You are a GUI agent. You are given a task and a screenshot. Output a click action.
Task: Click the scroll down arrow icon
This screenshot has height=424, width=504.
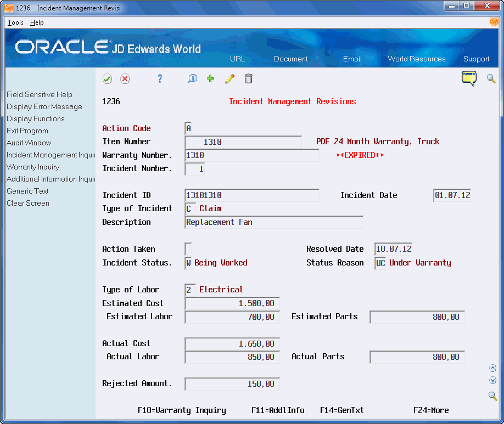point(492,380)
